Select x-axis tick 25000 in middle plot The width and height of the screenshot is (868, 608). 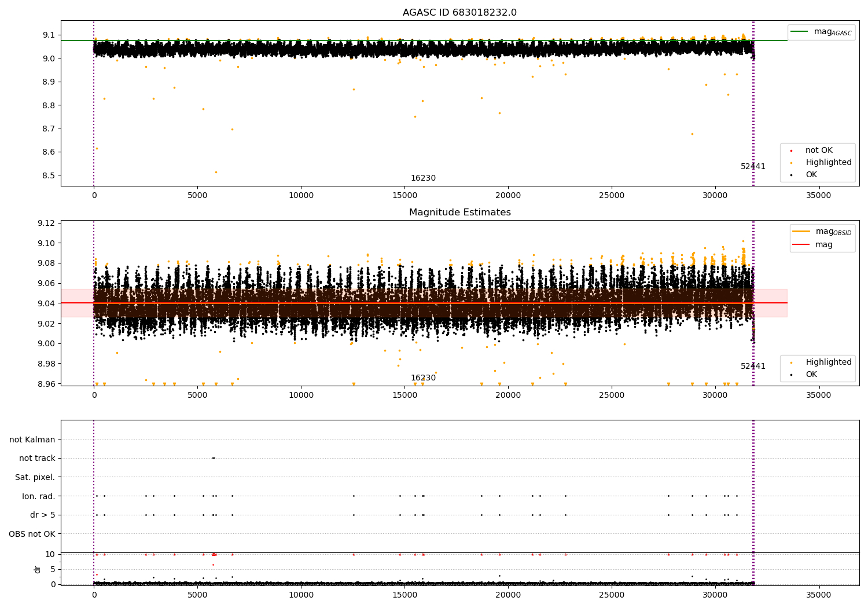(x=611, y=395)
